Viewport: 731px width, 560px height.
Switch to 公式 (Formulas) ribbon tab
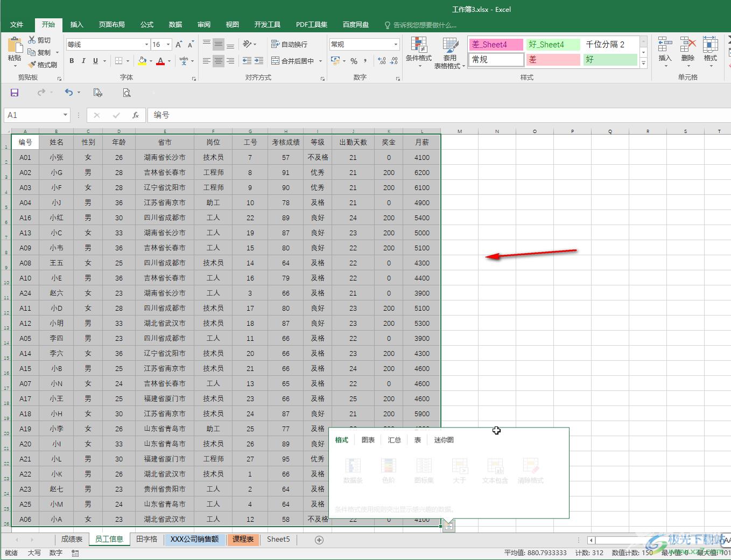(x=147, y=25)
